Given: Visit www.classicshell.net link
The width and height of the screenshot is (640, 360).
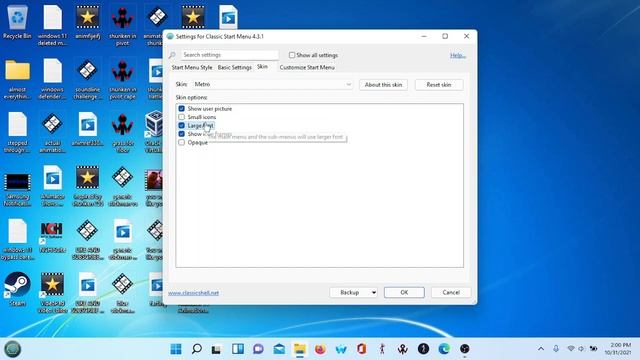Looking at the screenshot, I should coord(193,293).
